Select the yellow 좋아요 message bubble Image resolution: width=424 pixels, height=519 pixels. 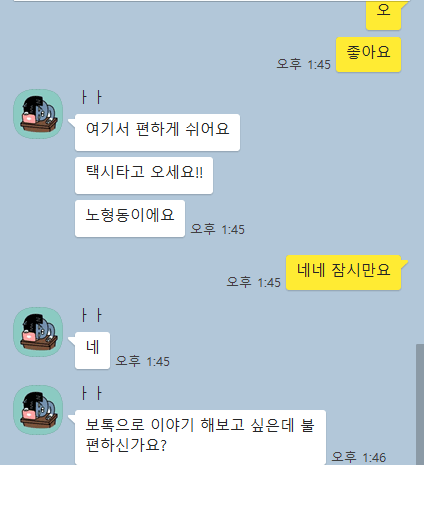(368, 55)
